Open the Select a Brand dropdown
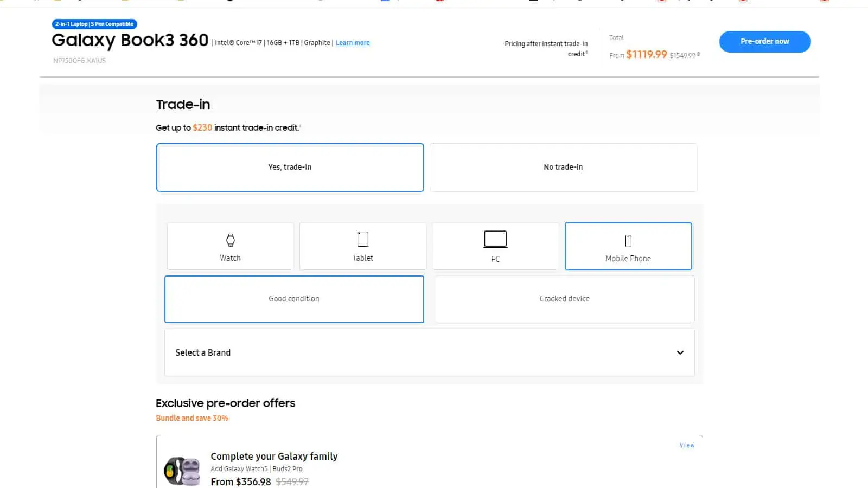868x488 pixels. (x=429, y=352)
